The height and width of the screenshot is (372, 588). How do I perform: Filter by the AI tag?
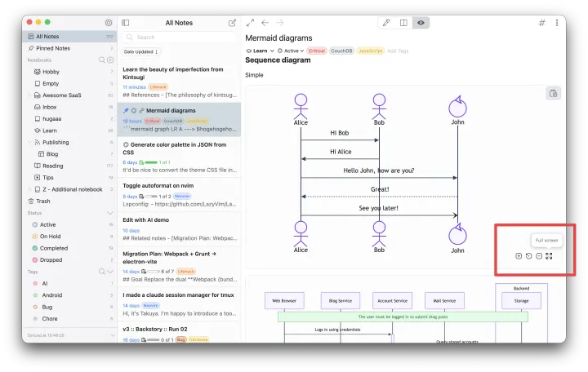(69, 284)
